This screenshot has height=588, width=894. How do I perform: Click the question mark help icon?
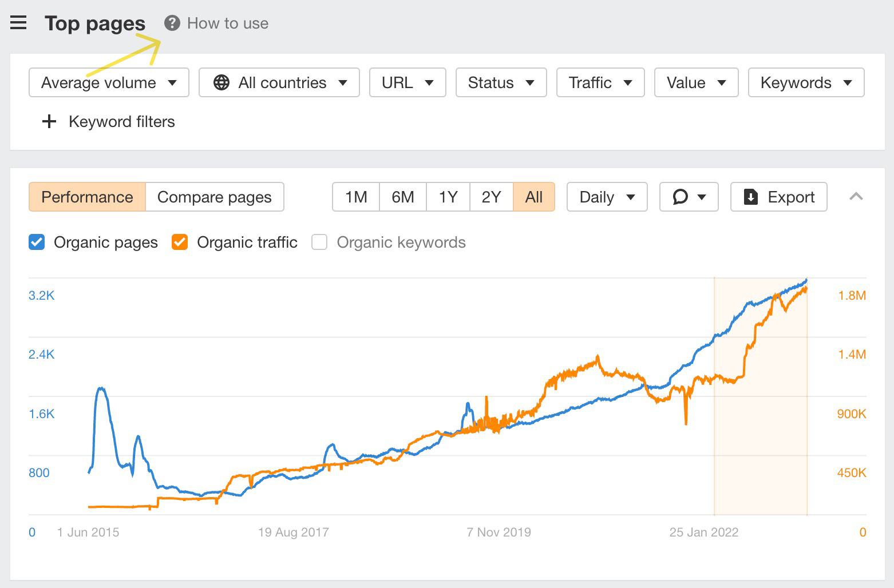tap(172, 23)
